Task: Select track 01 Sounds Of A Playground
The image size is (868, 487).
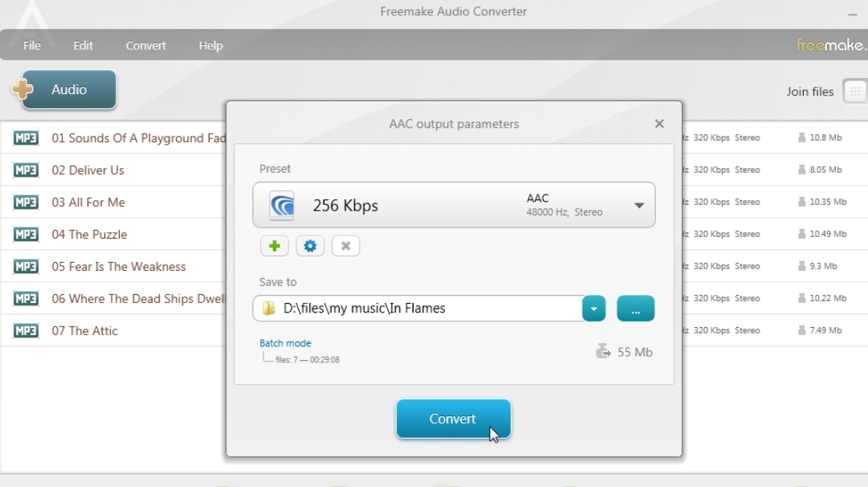Action: pos(139,138)
